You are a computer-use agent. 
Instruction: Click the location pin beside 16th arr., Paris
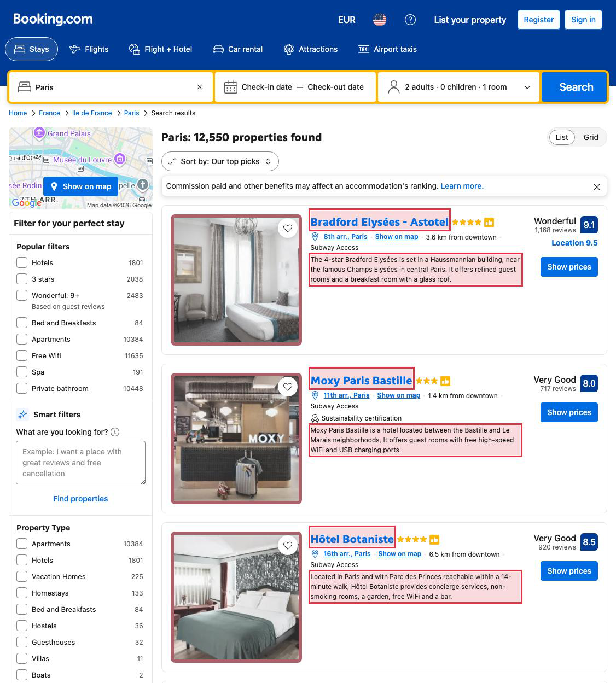pyautogui.click(x=315, y=554)
